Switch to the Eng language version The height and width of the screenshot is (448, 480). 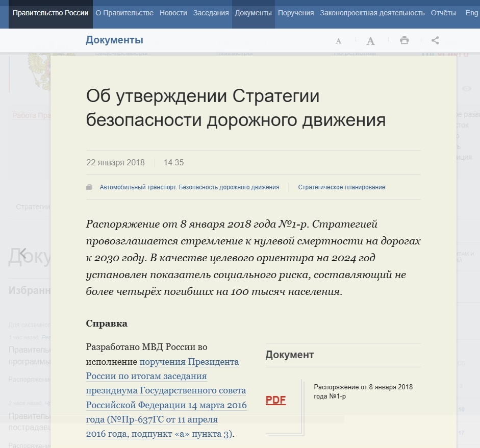pos(471,13)
